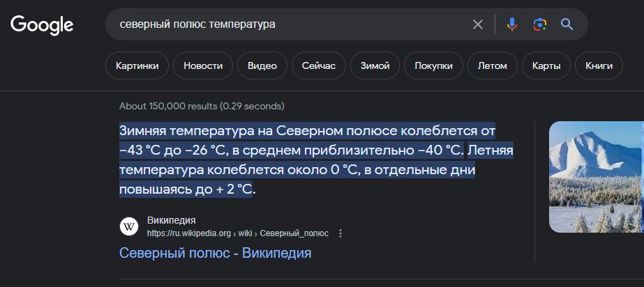Open Северный полюс - Википедия link
This screenshot has width=644, height=287.
(215, 253)
